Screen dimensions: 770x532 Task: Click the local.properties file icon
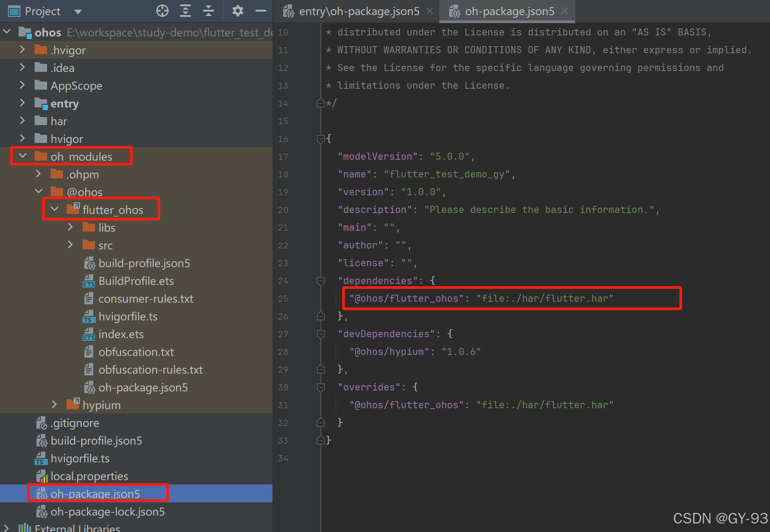coord(41,476)
